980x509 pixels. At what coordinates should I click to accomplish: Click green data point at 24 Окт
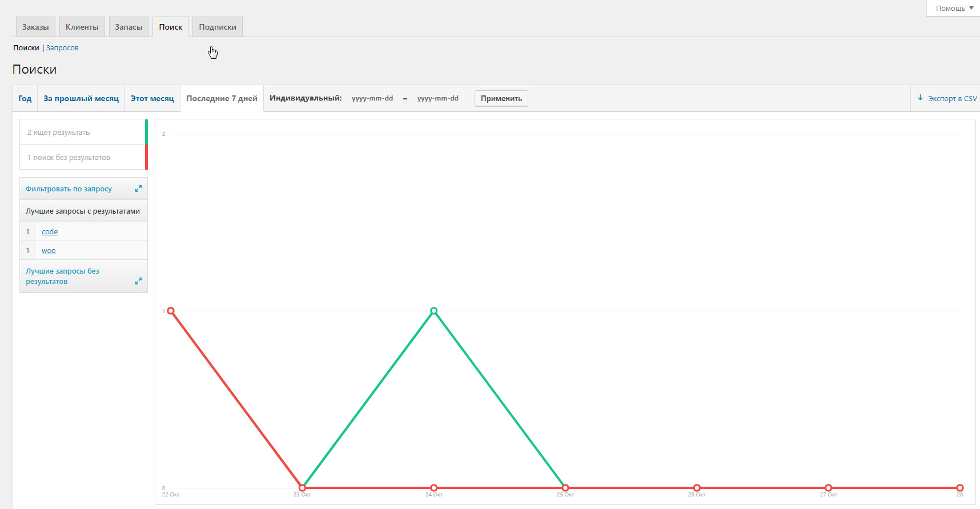point(434,311)
